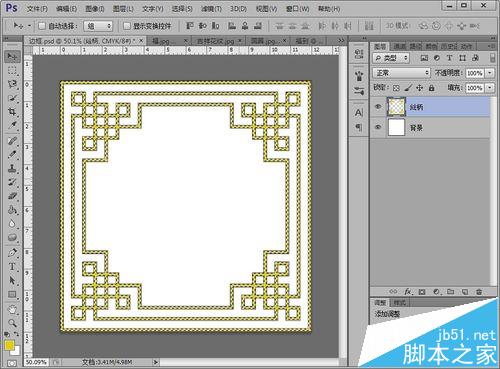The height and width of the screenshot is (369, 500).
Task: Open the 文件(F) menu
Action: pyautogui.click(x=37, y=8)
